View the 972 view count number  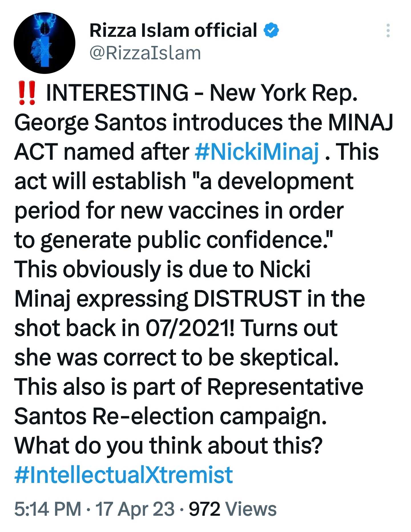coord(204,509)
